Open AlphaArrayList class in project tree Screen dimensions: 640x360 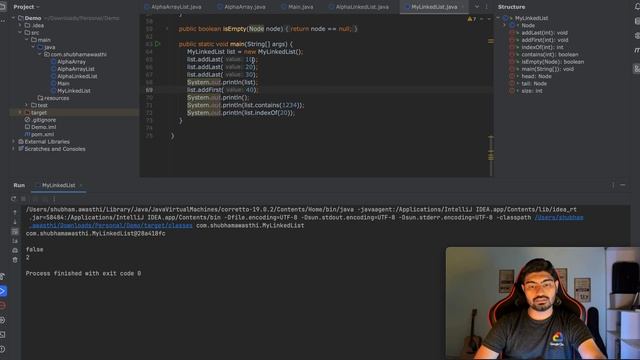[x=76, y=69]
